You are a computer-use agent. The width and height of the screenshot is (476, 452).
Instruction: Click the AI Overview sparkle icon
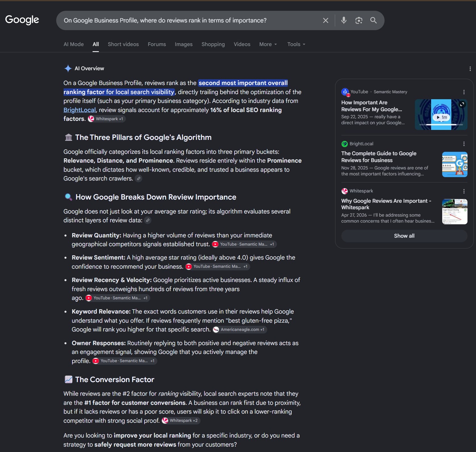click(x=68, y=69)
